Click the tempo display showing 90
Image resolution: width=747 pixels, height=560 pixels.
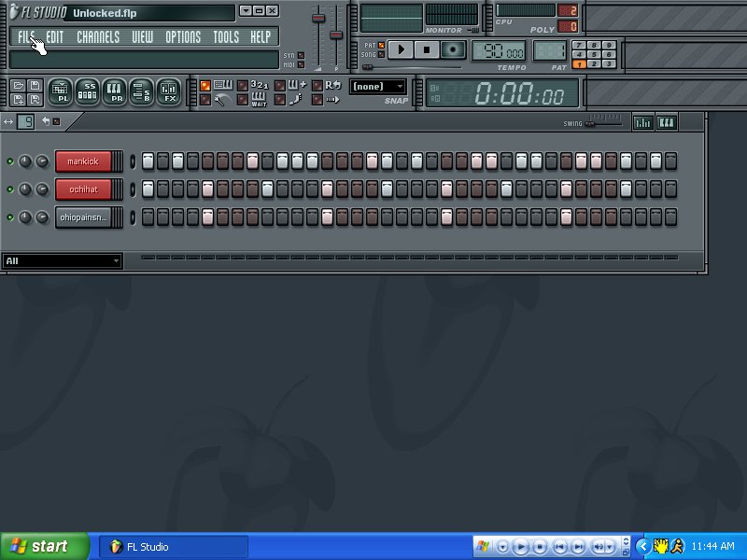click(499, 51)
